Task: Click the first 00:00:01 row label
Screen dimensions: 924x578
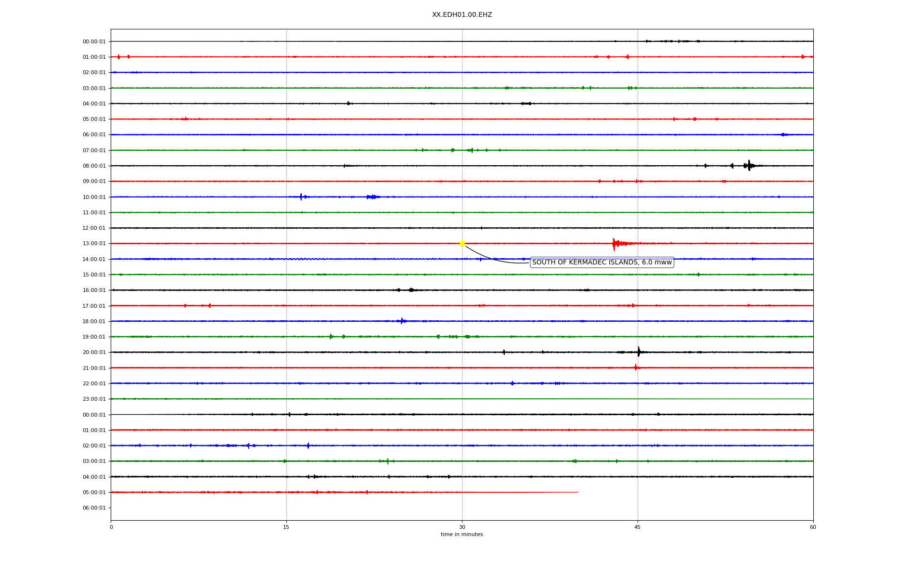Action: pos(94,42)
